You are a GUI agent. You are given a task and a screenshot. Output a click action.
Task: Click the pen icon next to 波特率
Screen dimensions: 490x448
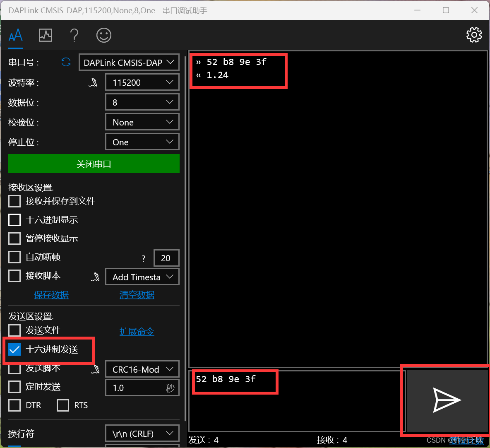click(93, 82)
